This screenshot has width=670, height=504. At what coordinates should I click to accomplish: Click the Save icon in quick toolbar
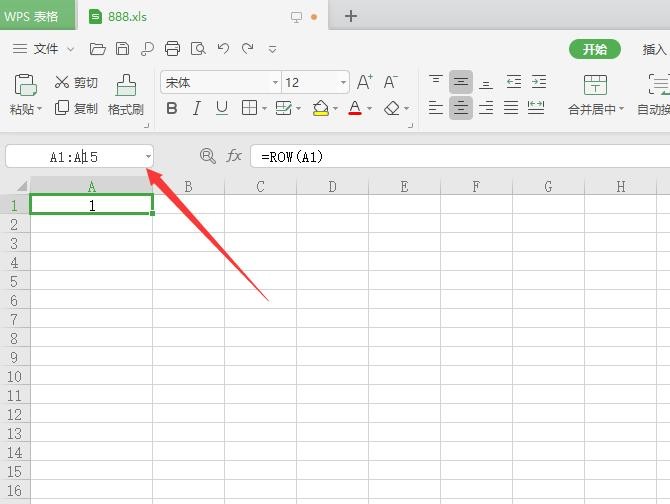click(x=122, y=49)
